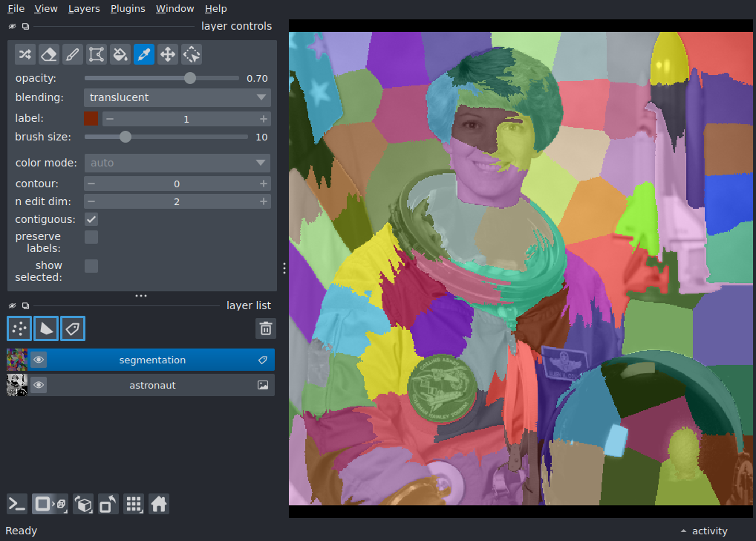Hide the astronaut layer via eye icon
This screenshot has width=756, height=541.
(x=39, y=385)
